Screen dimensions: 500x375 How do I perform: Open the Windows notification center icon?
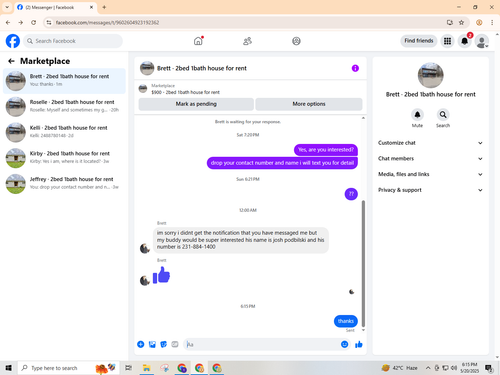click(489, 368)
